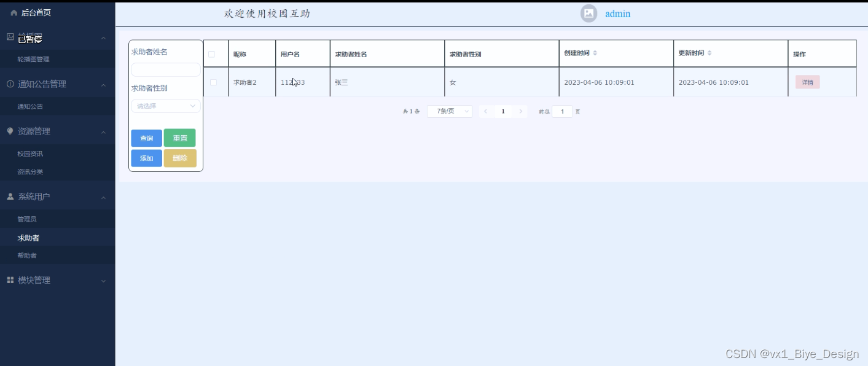Click the lightbulb icon beside 资源管理
868x366 pixels.
click(10, 131)
